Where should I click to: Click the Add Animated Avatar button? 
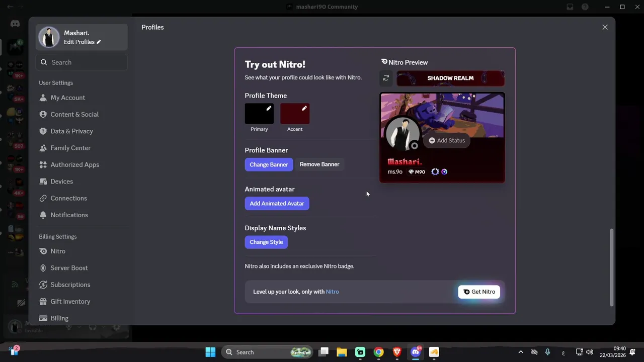tap(277, 203)
